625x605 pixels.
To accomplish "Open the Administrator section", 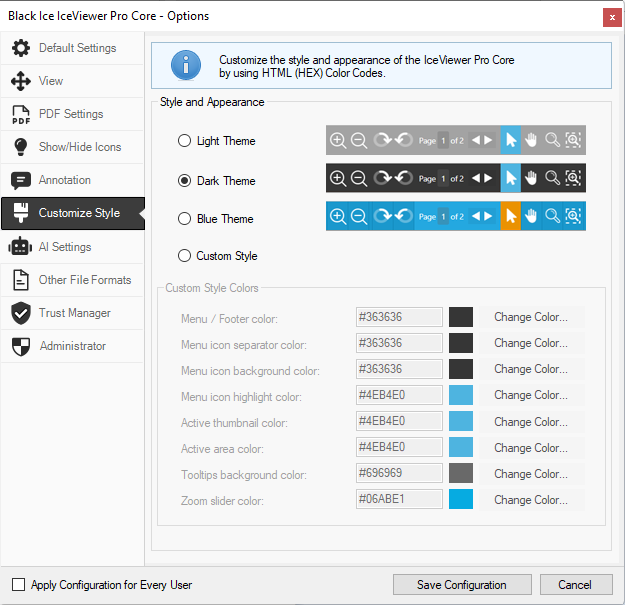I will point(72,346).
